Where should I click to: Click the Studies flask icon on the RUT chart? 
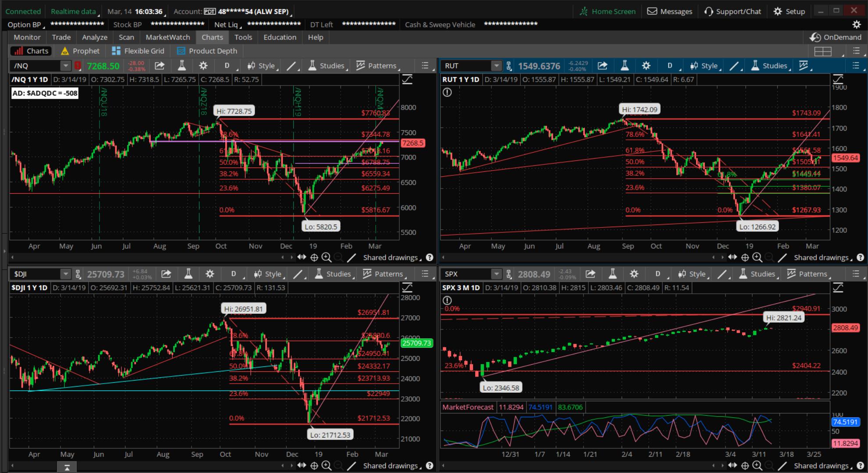click(x=755, y=65)
